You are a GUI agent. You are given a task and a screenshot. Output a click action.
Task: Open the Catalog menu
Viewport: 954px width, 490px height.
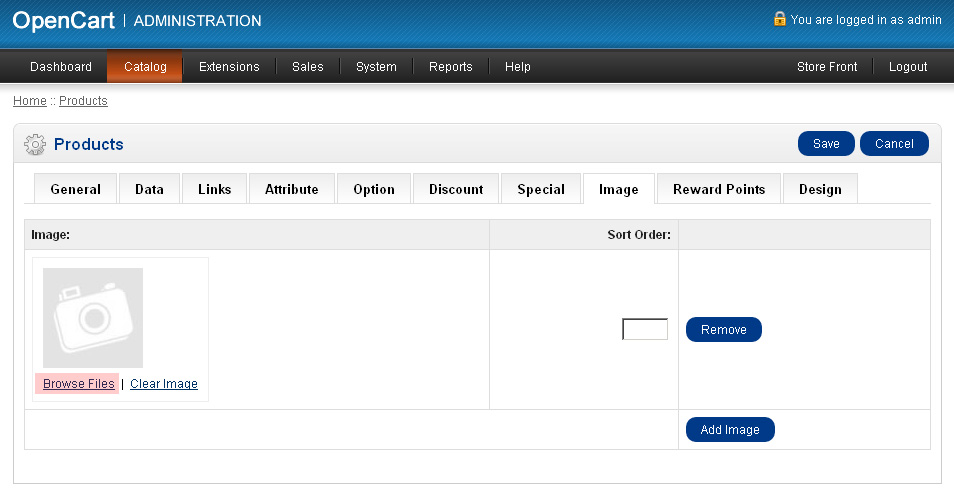pyautogui.click(x=145, y=67)
